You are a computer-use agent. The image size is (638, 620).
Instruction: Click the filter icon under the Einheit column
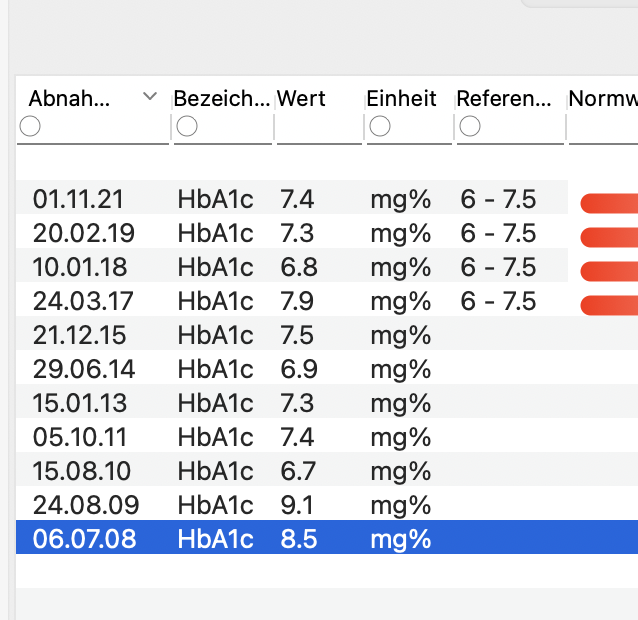(379, 126)
